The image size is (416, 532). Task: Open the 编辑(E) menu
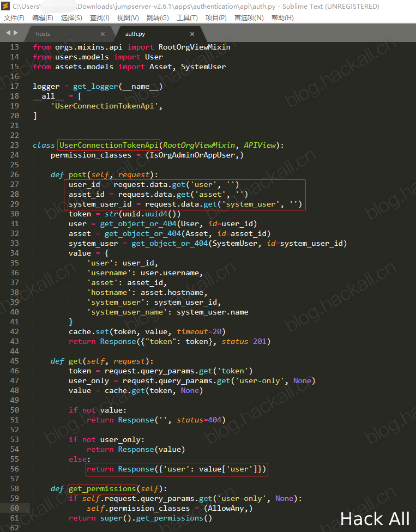click(43, 17)
